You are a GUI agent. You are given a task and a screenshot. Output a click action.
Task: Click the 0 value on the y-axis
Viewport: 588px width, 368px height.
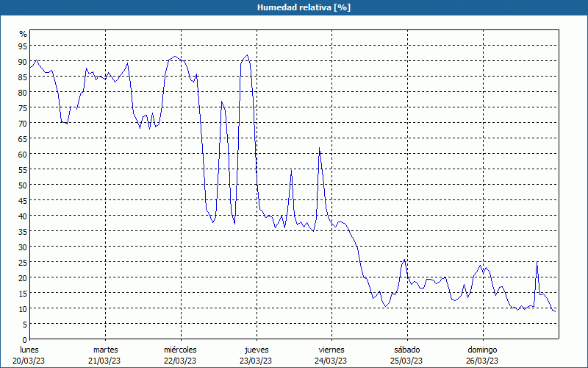25,340
